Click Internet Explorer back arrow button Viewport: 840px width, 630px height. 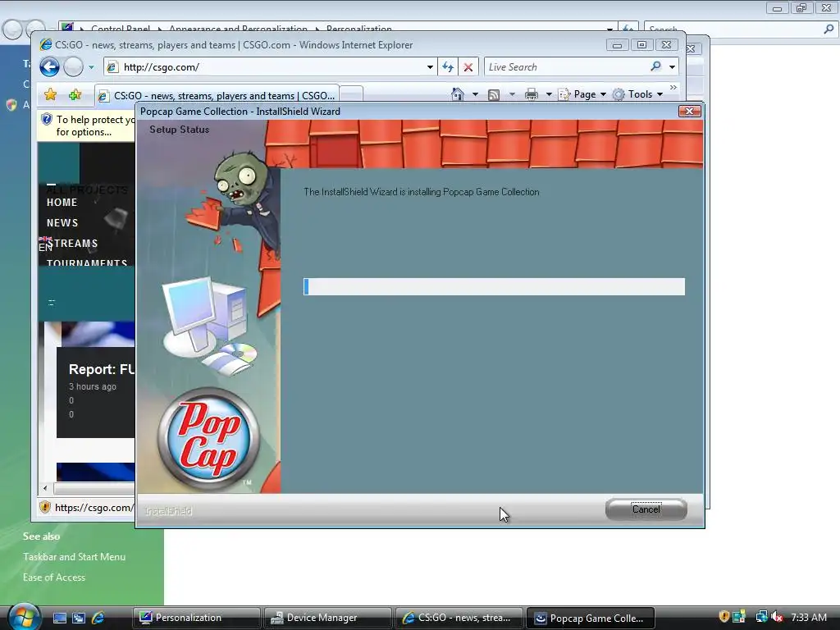pyautogui.click(x=49, y=67)
